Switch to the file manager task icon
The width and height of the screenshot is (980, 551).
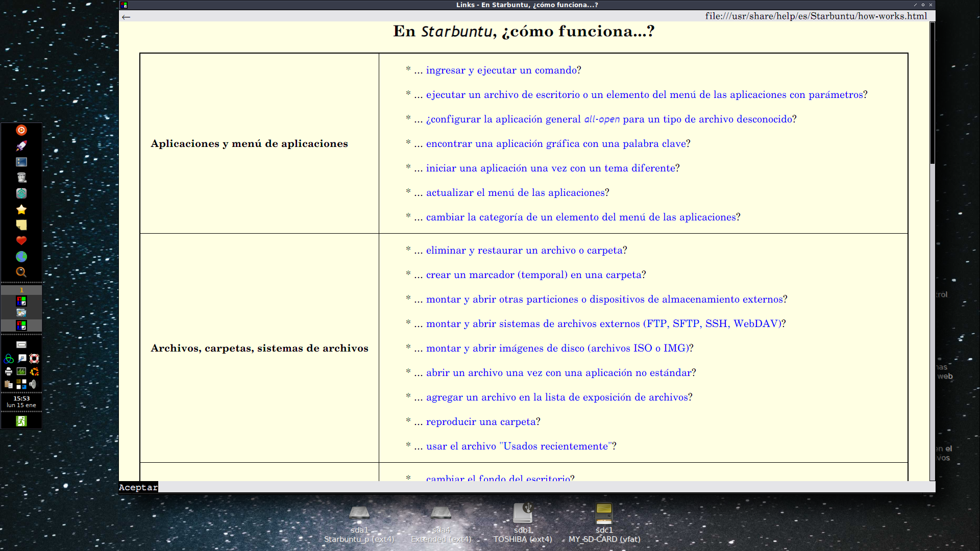(21, 313)
